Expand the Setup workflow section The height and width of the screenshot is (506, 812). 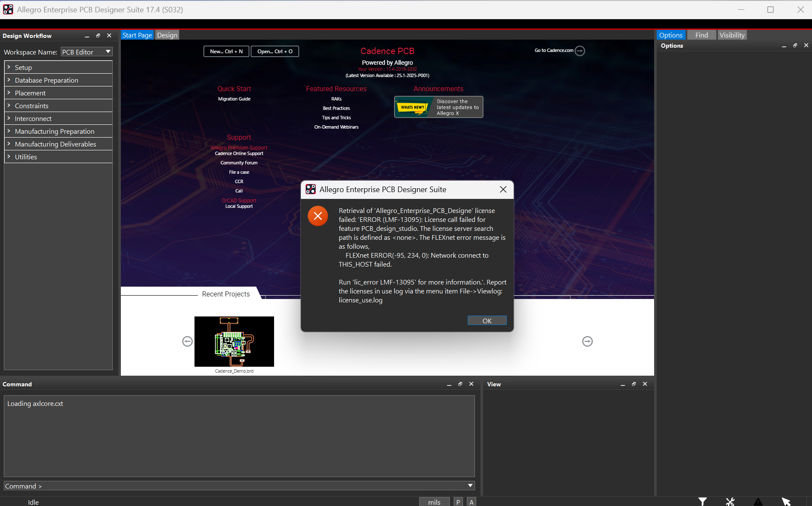coord(58,67)
